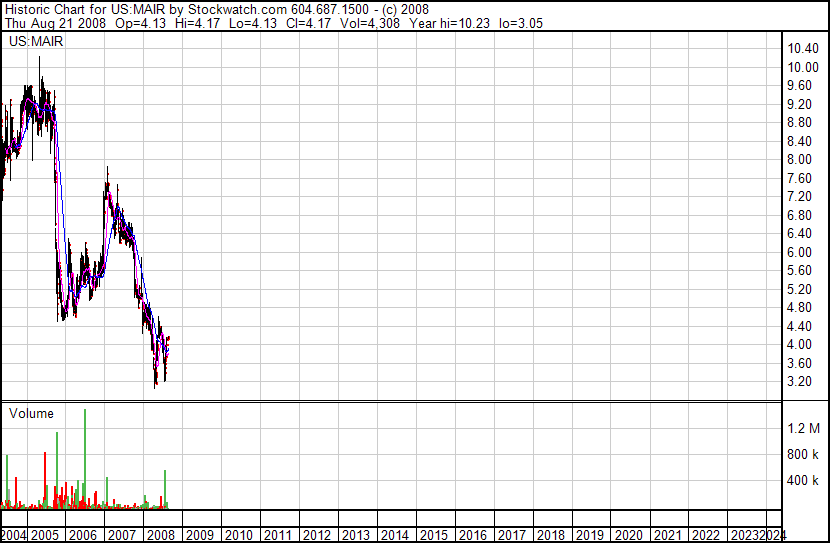Choose the 6.00 price axis label
This screenshot has width=830, height=543.
point(800,252)
